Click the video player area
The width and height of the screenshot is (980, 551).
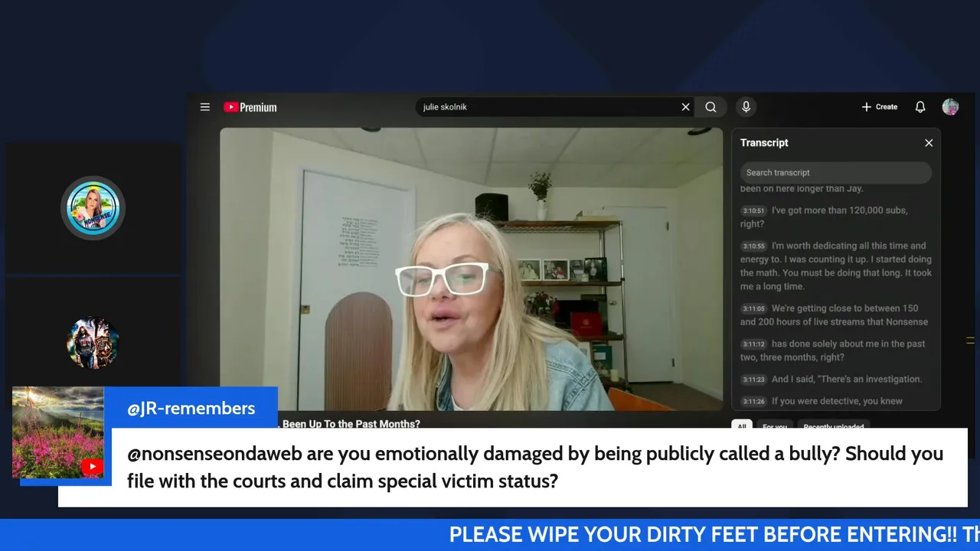(x=471, y=269)
